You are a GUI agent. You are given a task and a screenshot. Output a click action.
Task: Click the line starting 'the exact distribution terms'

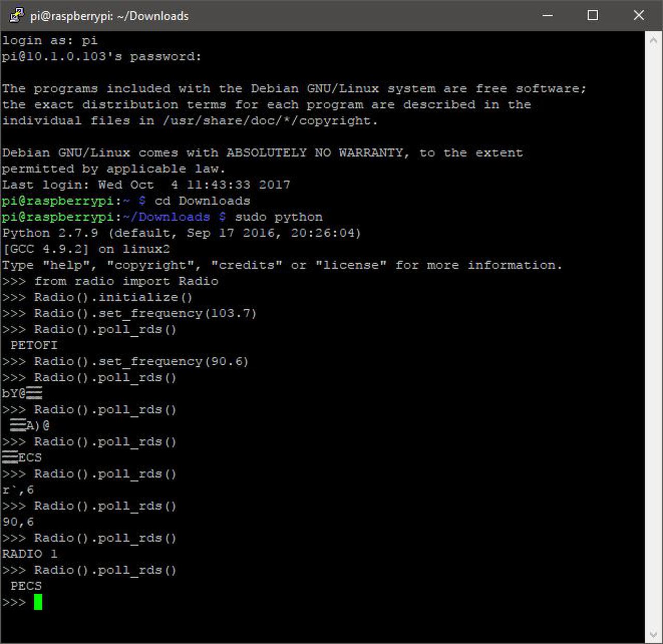tap(267, 105)
